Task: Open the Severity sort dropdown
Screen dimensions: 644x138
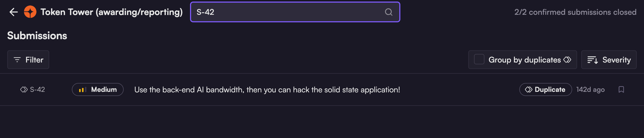Action: click(609, 60)
